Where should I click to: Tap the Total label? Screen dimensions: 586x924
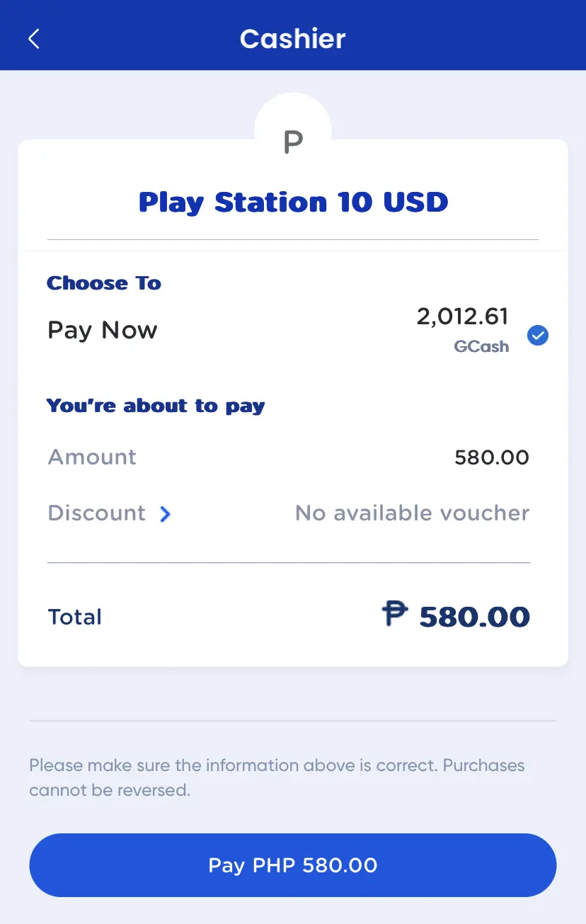pyautogui.click(x=75, y=617)
